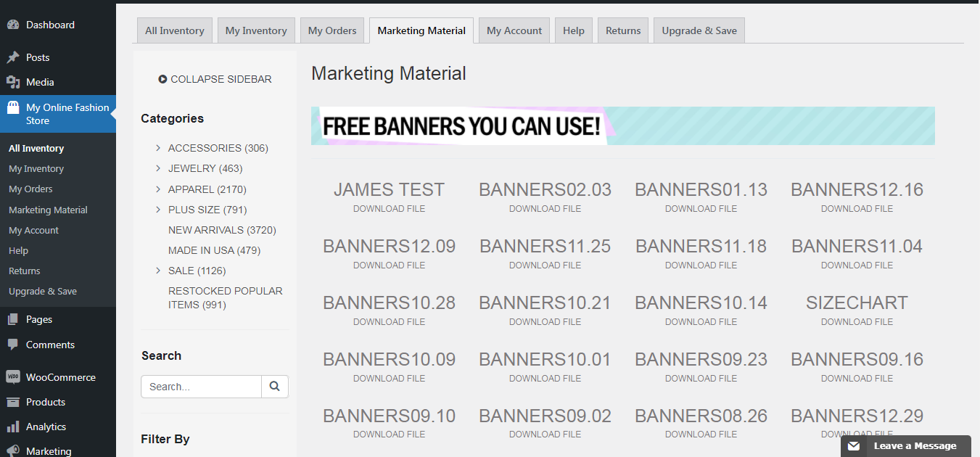Download file under BANNERS11.04
This screenshot has width=980, height=457.
pyautogui.click(x=857, y=265)
